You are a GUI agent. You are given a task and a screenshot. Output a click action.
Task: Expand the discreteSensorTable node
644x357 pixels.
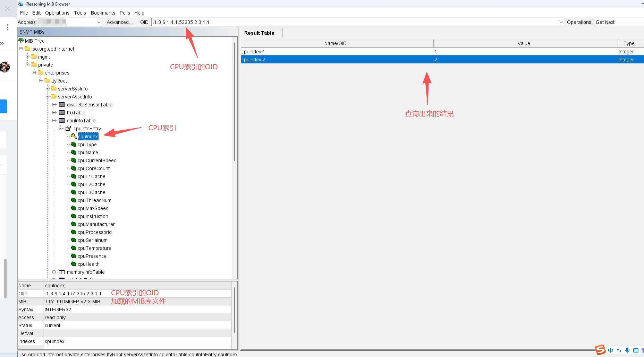[54, 104]
